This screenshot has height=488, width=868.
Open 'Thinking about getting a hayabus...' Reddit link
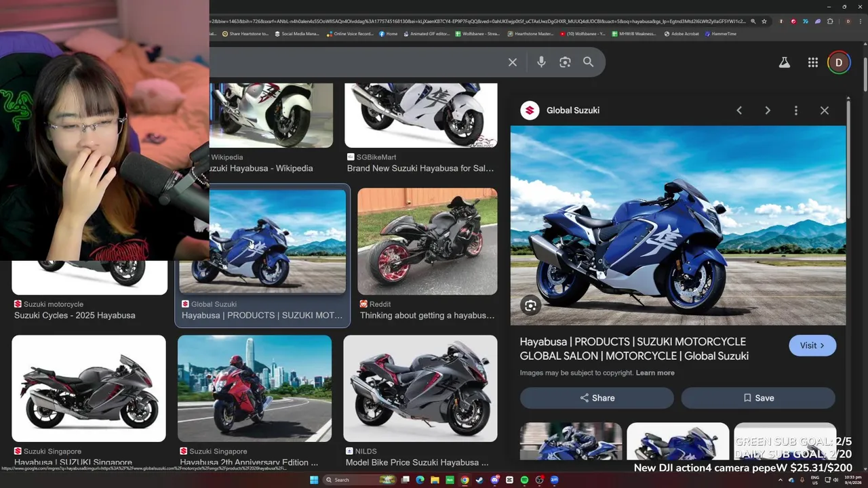427,315
